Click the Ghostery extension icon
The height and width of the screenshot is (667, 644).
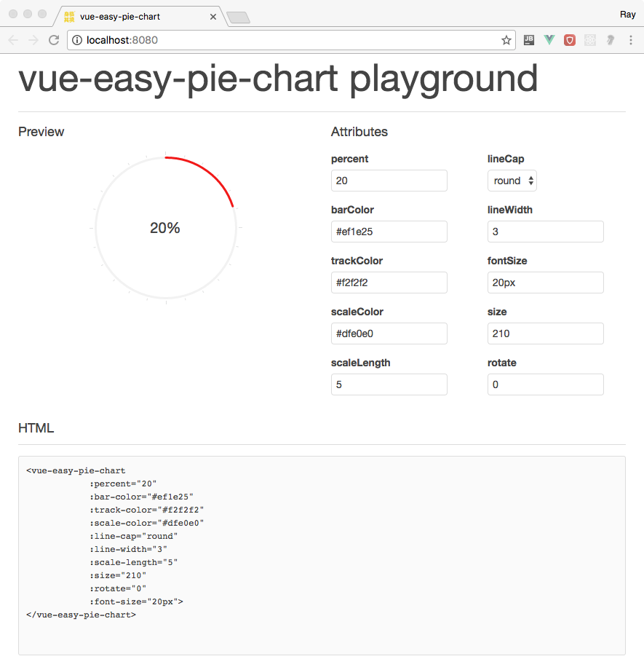point(610,40)
